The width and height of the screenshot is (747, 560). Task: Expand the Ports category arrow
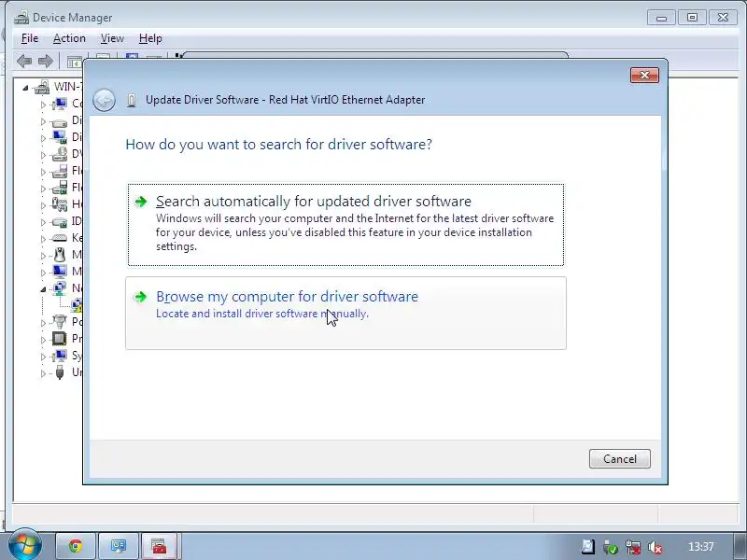(x=43, y=323)
